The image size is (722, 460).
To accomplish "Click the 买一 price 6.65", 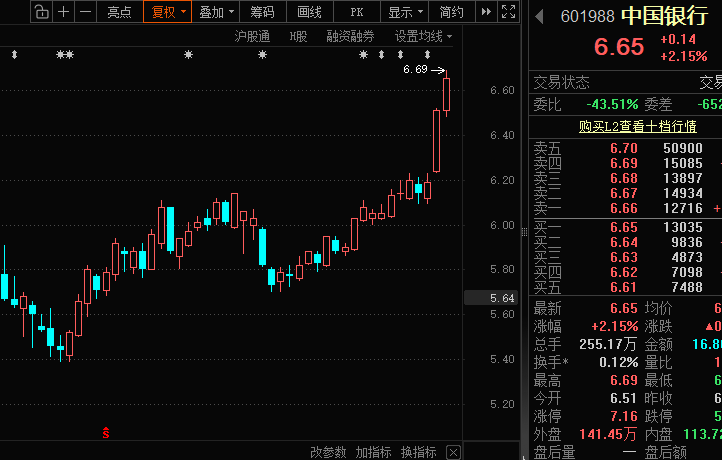I will 623,227.
